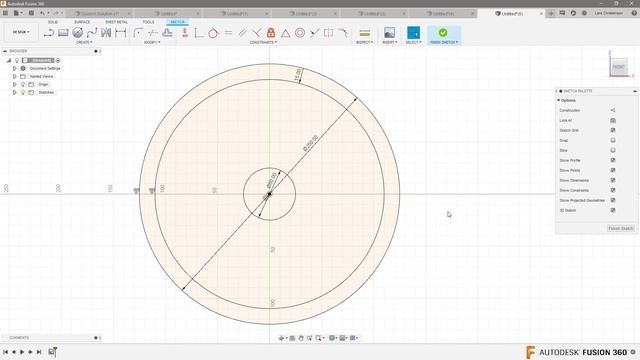Uncheck the Show Points checkbox
Image resolution: width=640 pixels, height=360 pixels.
(613, 170)
